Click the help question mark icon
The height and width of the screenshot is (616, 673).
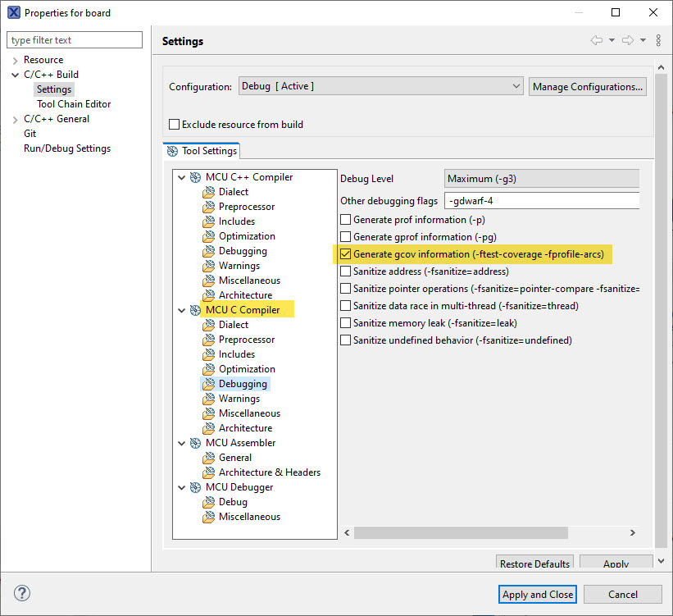[x=22, y=594]
